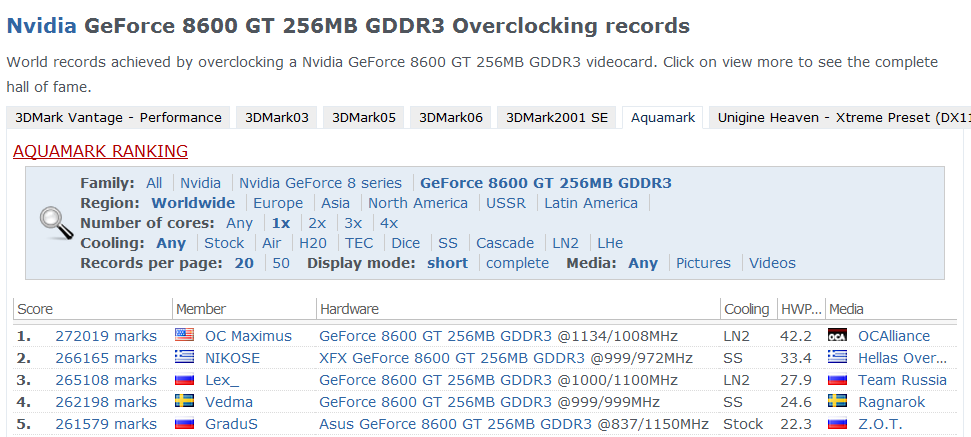Viewport: 971px width, 437px height.
Task: Click the magnifying glass search icon
Action: point(56,222)
